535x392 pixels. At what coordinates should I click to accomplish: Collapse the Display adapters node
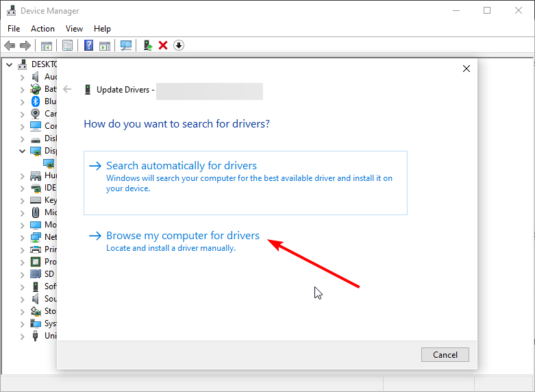click(x=22, y=151)
